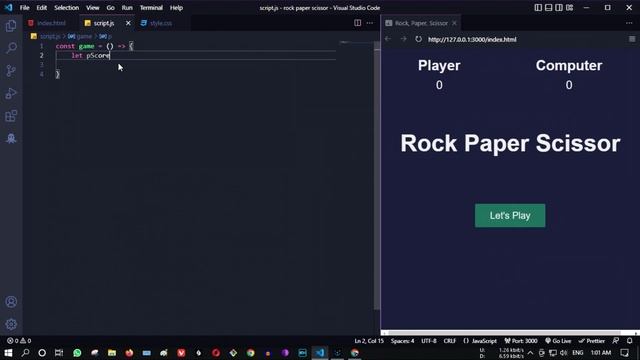Open the Help menu
Viewport: 640px width, 360px height.
[176, 8]
